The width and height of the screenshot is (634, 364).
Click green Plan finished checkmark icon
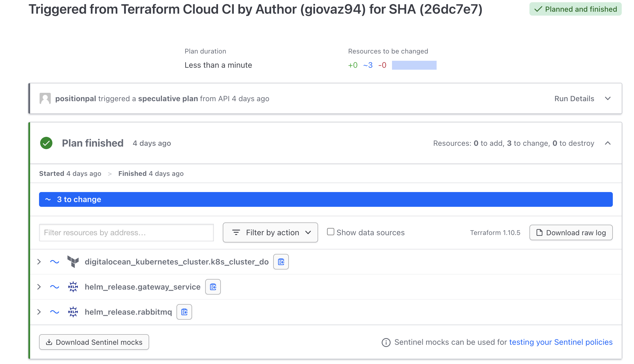[x=46, y=143]
